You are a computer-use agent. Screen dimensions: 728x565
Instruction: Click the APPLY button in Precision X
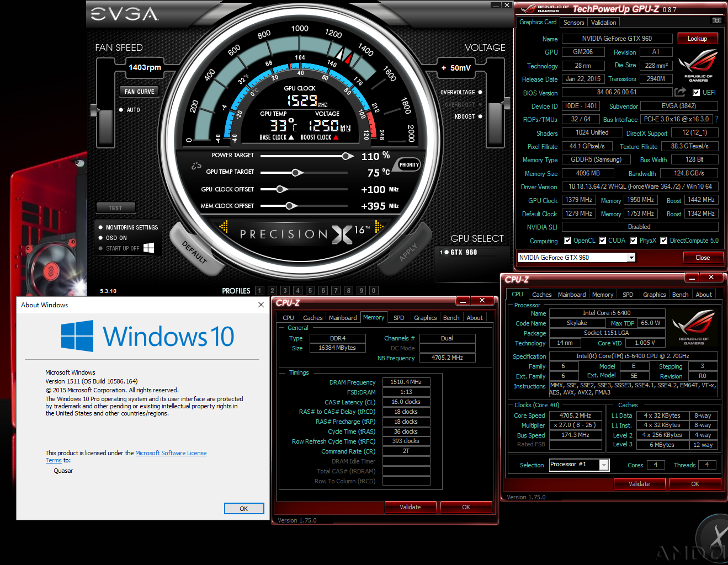(408, 252)
